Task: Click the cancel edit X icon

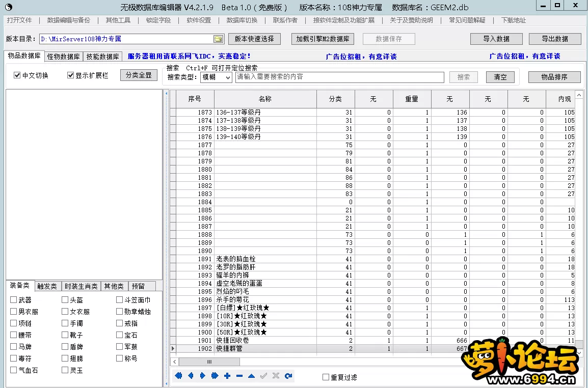Action: pyautogui.click(x=276, y=376)
